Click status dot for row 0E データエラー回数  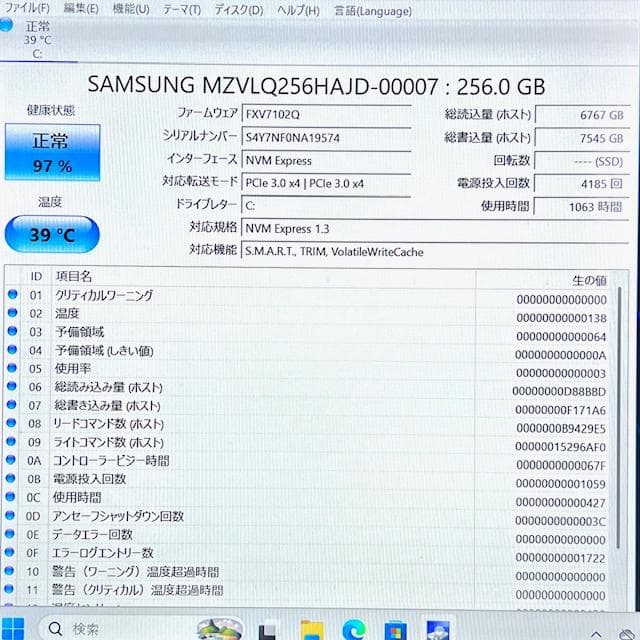[x=10, y=533]
